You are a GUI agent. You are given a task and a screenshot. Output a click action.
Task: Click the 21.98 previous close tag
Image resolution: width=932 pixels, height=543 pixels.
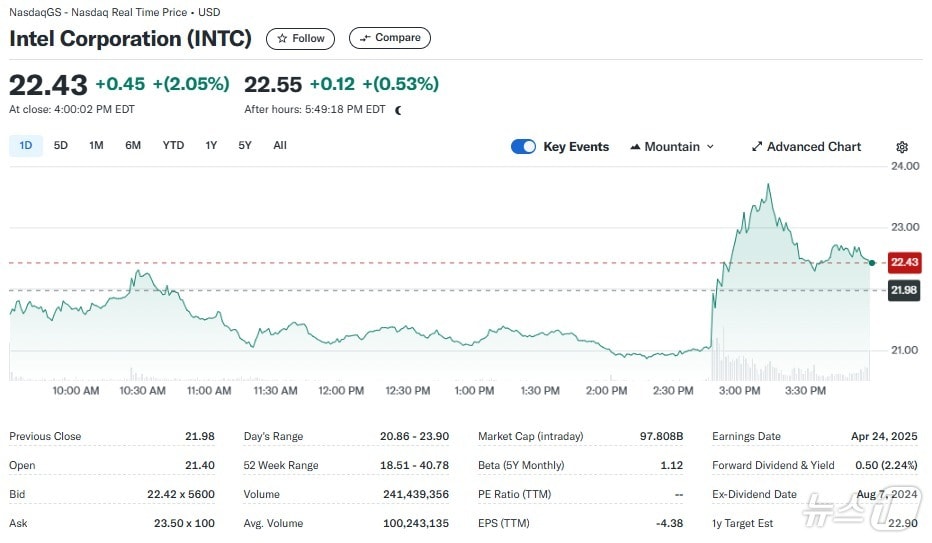tap(903, 291)
